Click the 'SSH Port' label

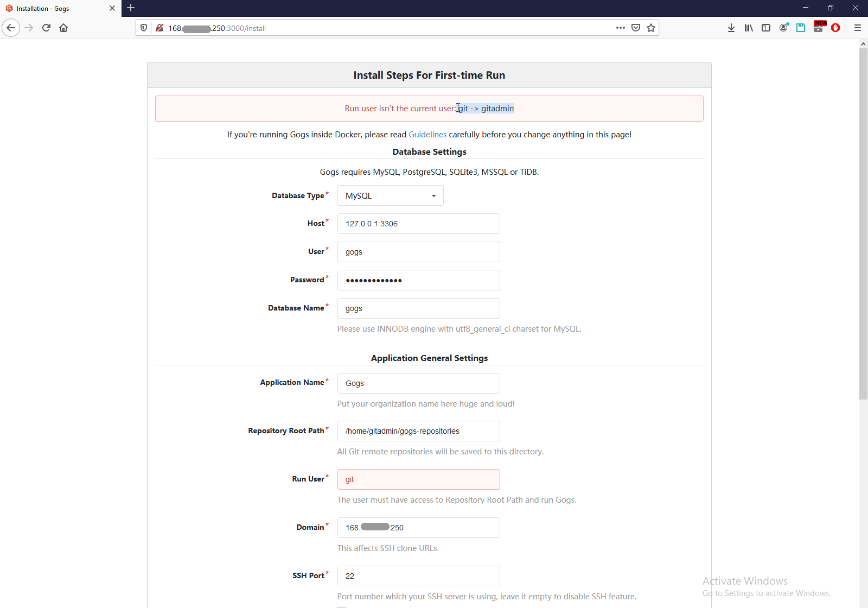(x=308, y=575)
